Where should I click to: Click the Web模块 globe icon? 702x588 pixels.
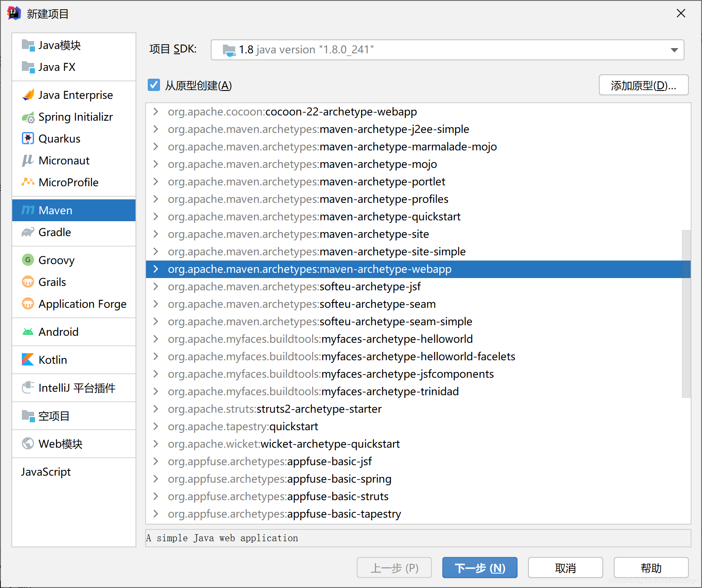click(28, 444)
